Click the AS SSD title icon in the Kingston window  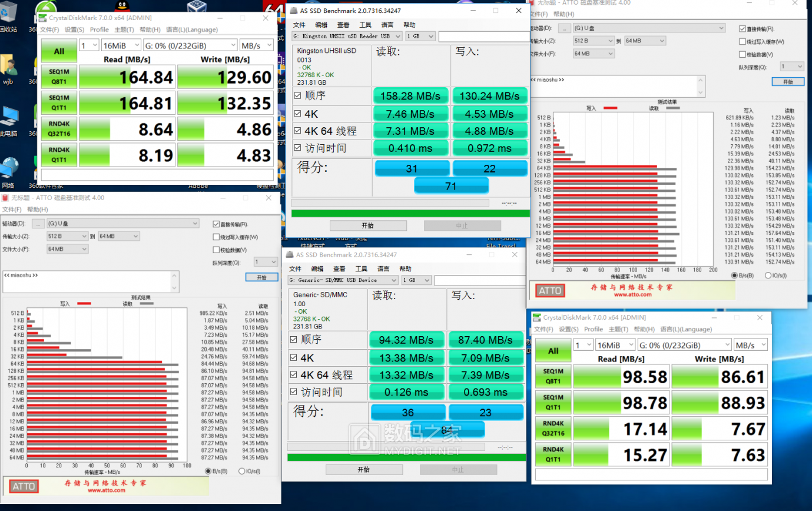click(x=294, y=10)
